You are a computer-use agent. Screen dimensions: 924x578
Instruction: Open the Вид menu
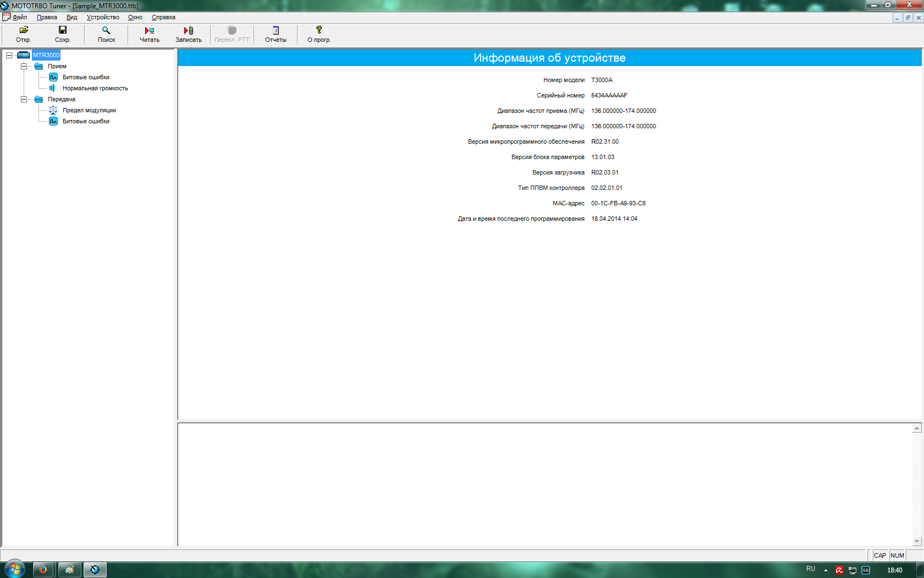click(x=72, y=17)
